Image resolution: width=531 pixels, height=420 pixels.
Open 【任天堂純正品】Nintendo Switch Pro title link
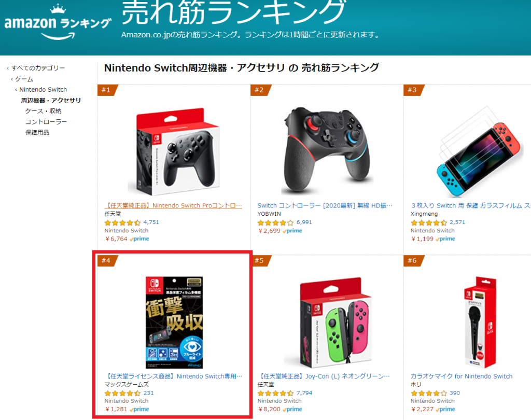[173, 206]
